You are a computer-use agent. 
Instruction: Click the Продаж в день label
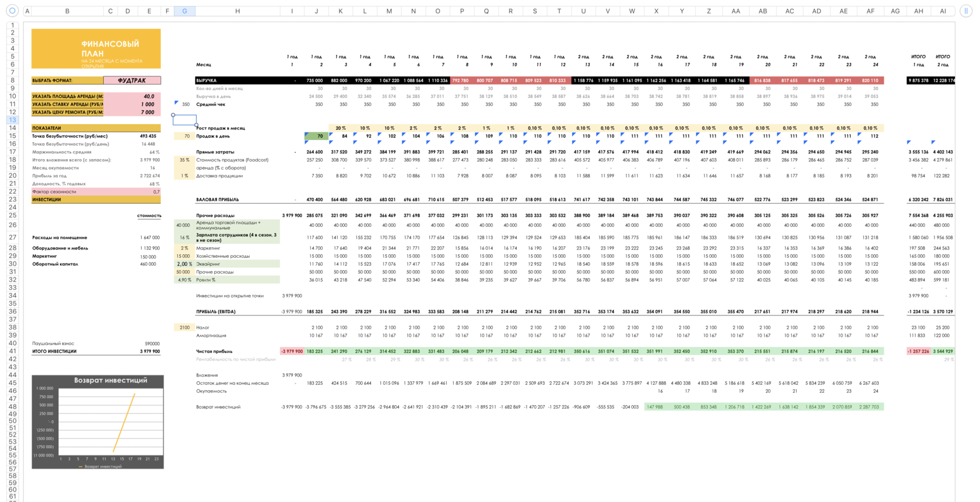(x=213, y=136)
